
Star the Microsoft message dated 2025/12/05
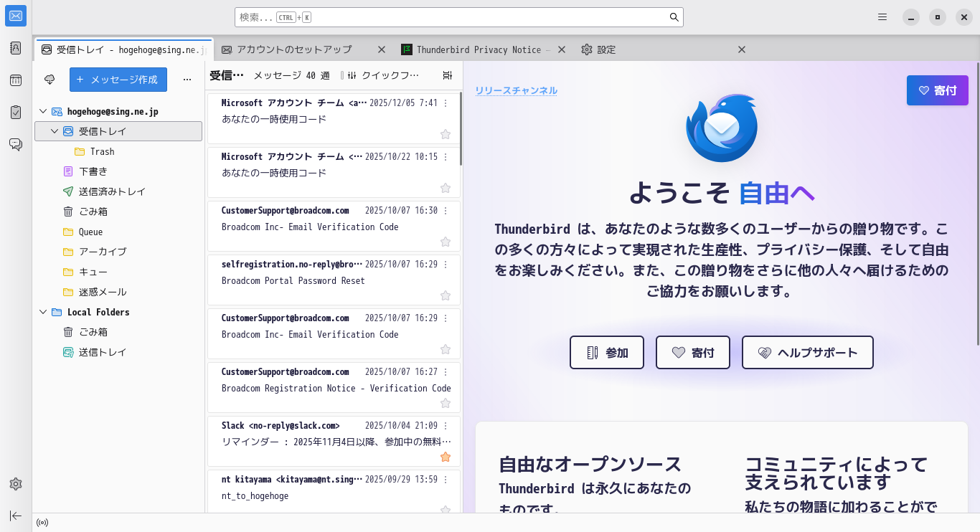click(x=446, y=134)
